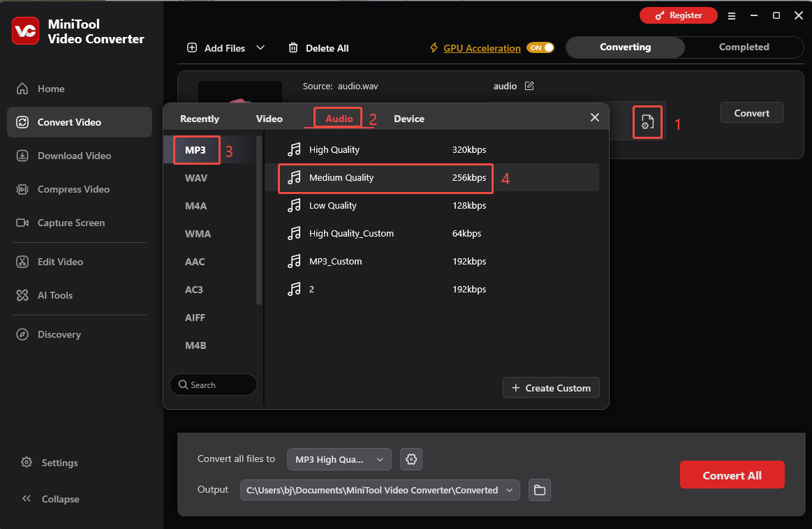
Task: Open Capture Screen section
Action: point(60,223)
